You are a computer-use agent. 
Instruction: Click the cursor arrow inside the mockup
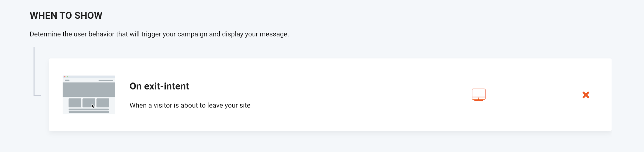pos(93,106)
